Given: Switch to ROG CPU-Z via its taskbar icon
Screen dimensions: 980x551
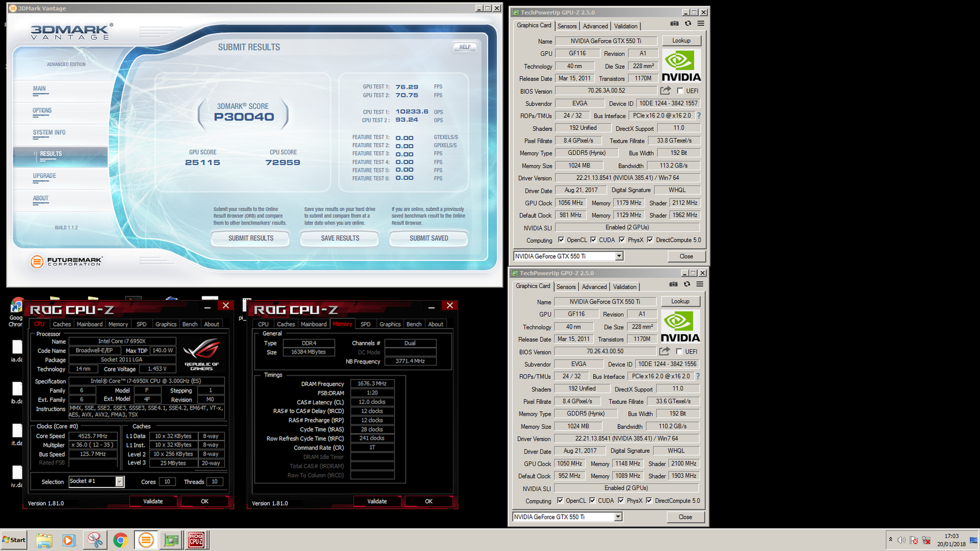Looking at the screenshot, I should click(x=197, y=540).
